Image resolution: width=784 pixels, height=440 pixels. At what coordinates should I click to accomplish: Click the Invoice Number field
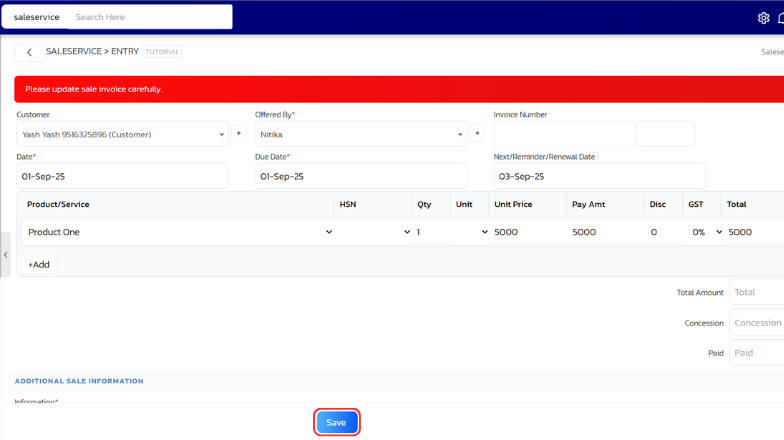[x=563, y=134]
